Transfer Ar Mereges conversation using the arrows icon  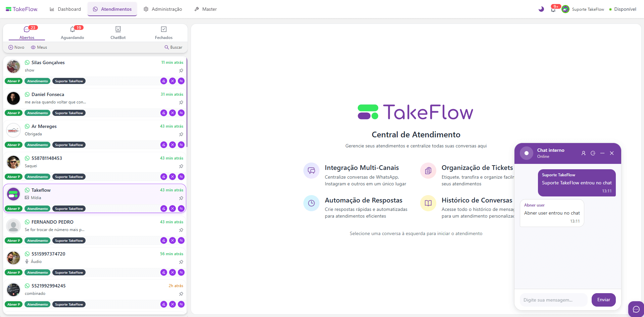point(181,145)
